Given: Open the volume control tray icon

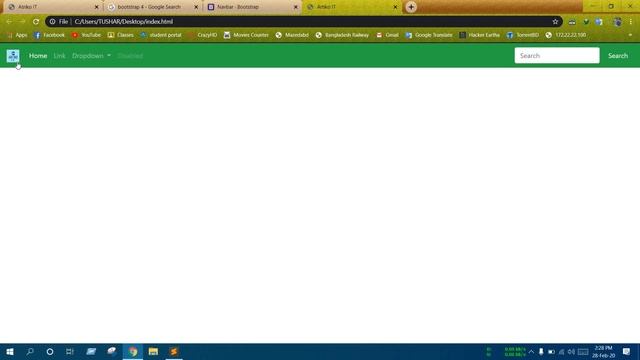Looking at the screenshot, I should coord(571,352).
